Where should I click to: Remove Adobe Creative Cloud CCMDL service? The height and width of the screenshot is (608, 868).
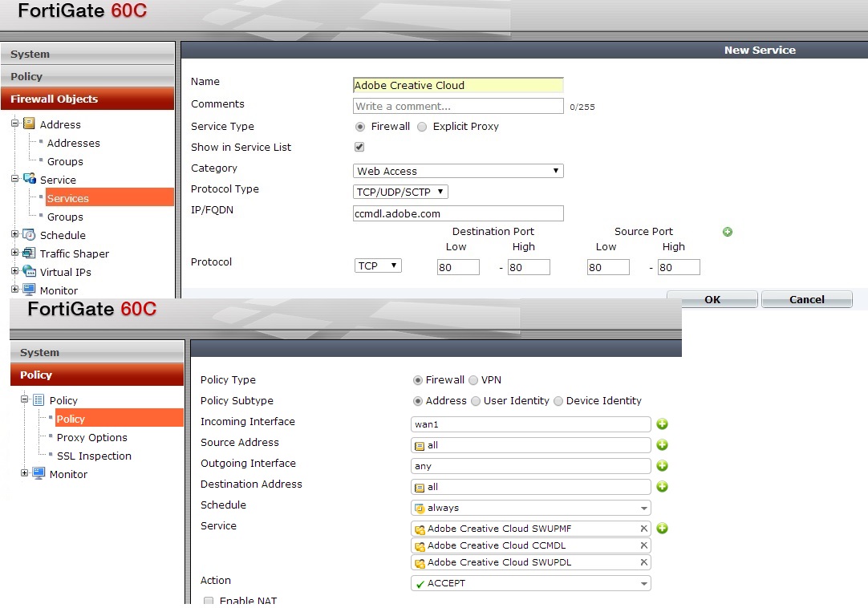click(x=644, y=545)
